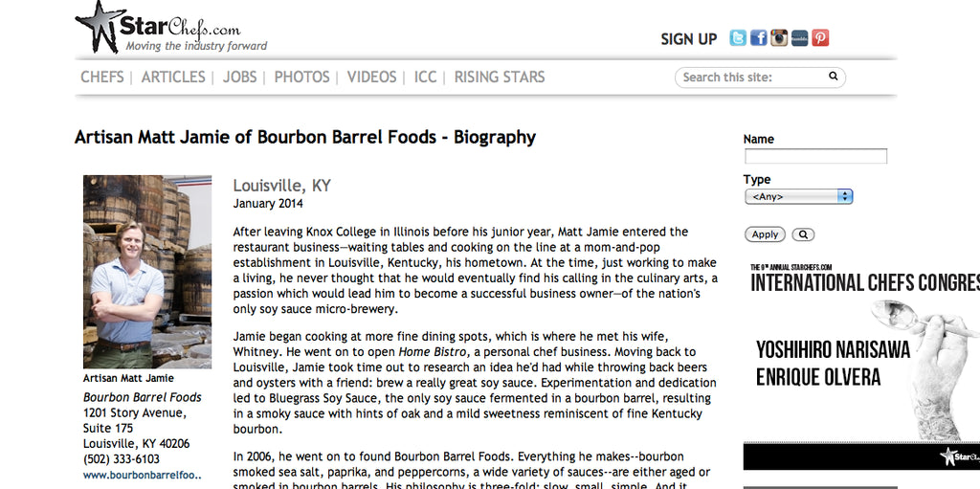Expand the Type <Any> dropdown
The height and width of the screenshot is (489, 980).
pos(798,196)
